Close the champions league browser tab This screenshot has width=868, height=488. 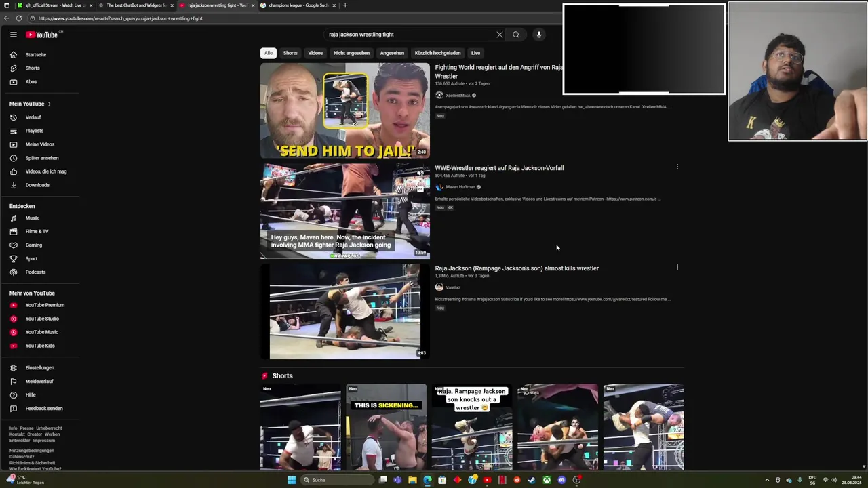334,5
